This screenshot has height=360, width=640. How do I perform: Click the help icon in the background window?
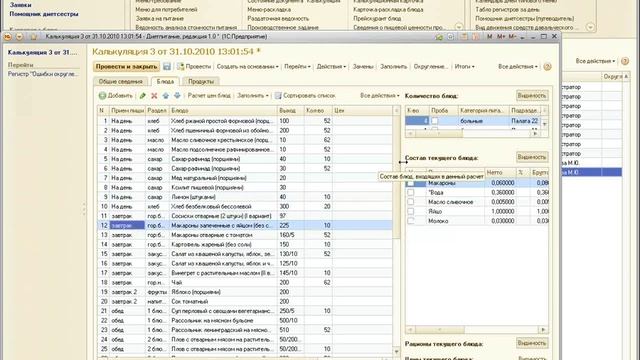point(625,61)
